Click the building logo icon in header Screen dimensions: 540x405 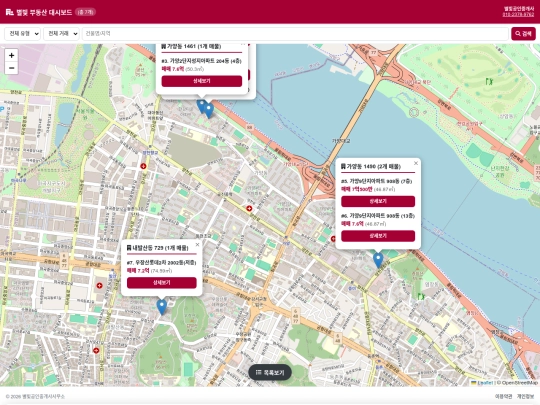pos(10,12)
